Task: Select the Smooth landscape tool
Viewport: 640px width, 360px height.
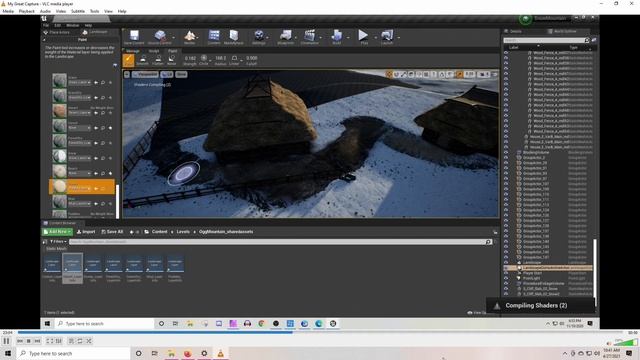Action: point(142,60)
